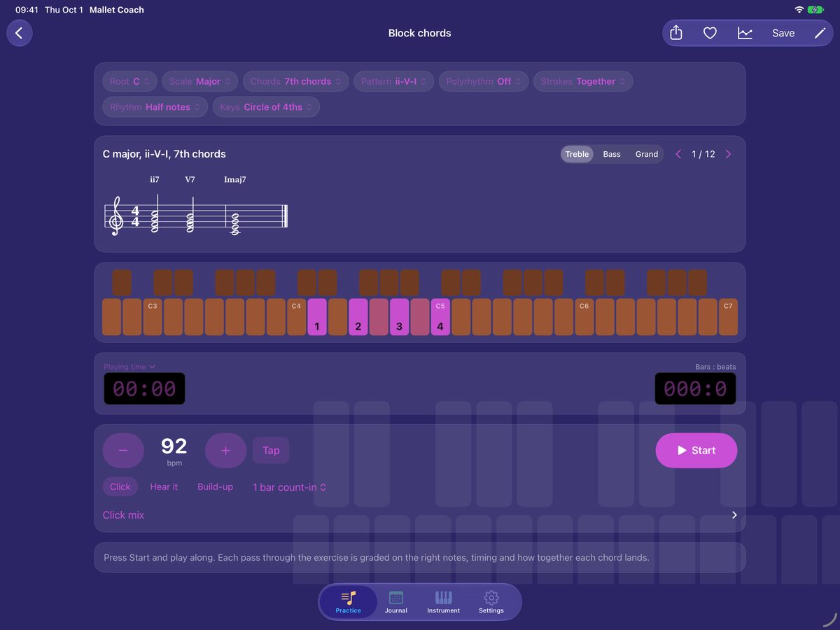Toggle the Build-up mode
The width and height of the screenshot is (840, 630).
pyautogui.click(x=215, y=486)
